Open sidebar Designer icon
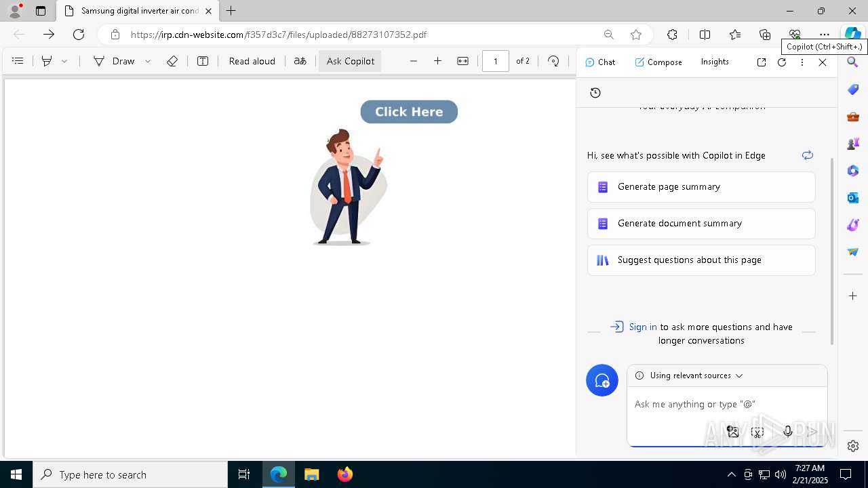The height and width of the screenshot is (488, 868). point(853,225)
